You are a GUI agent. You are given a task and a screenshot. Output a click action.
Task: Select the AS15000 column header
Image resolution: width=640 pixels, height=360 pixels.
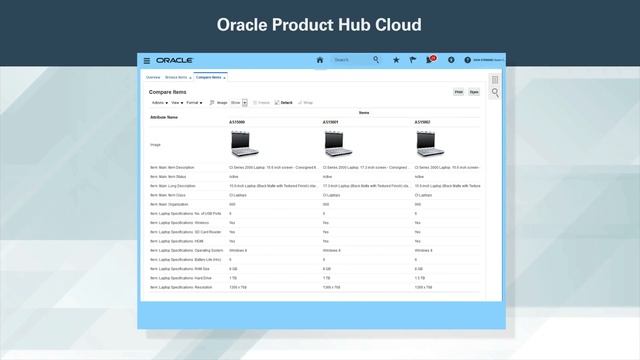[x=237, y=122]
